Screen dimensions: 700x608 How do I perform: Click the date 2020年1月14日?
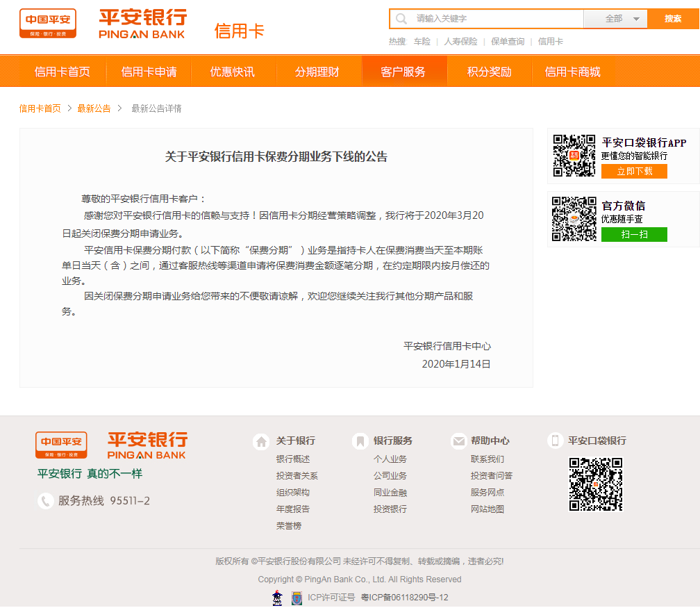point(456,364)
